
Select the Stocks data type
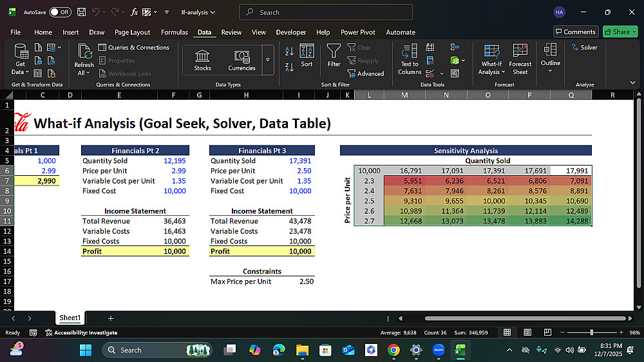(202, 61)
